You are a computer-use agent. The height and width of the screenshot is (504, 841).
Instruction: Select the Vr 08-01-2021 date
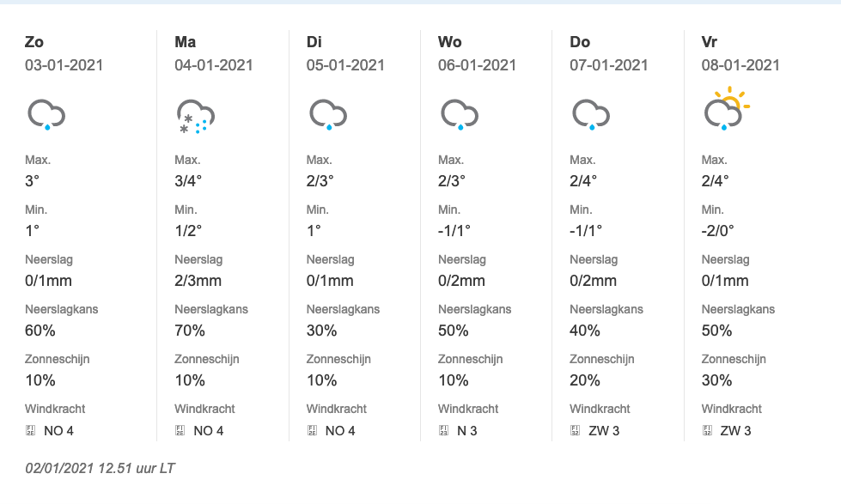(740, 65)
